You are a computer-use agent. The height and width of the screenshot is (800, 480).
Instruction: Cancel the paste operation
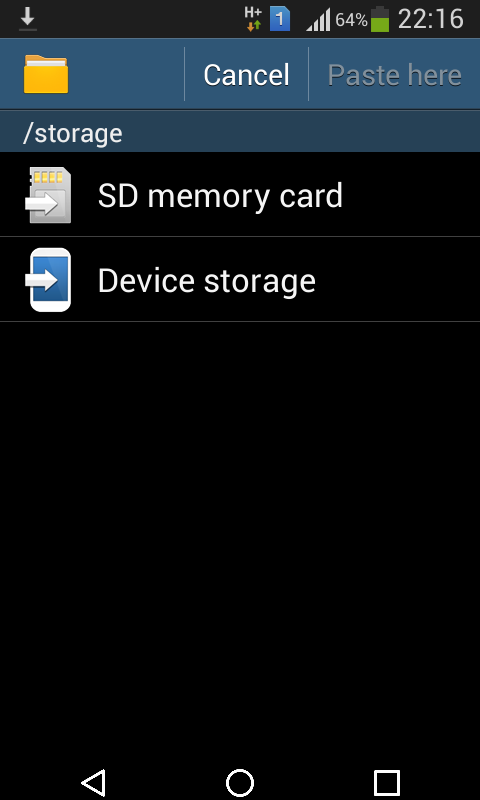246,74
